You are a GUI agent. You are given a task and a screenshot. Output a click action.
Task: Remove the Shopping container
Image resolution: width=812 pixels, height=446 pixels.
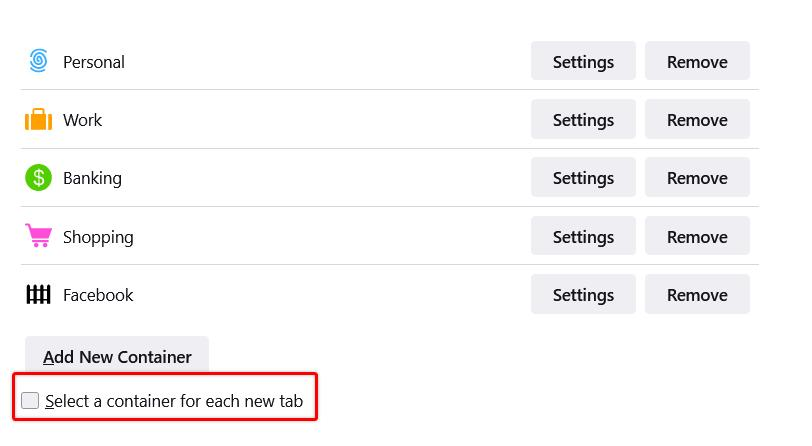697,236
